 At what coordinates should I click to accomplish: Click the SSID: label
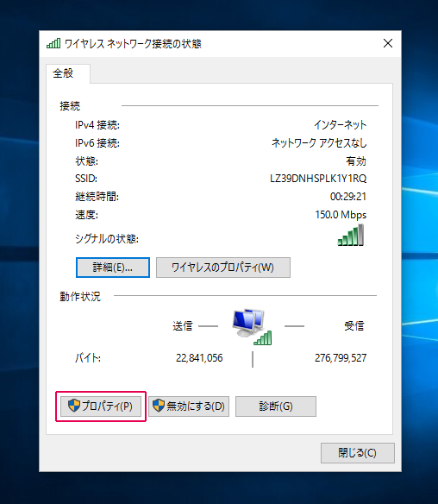coord(86,179)
